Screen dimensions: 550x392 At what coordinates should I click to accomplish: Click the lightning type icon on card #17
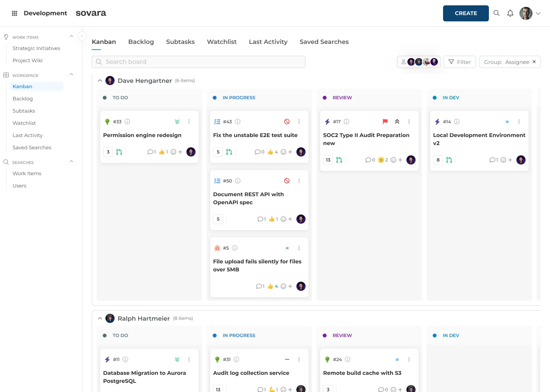[327, 122]
